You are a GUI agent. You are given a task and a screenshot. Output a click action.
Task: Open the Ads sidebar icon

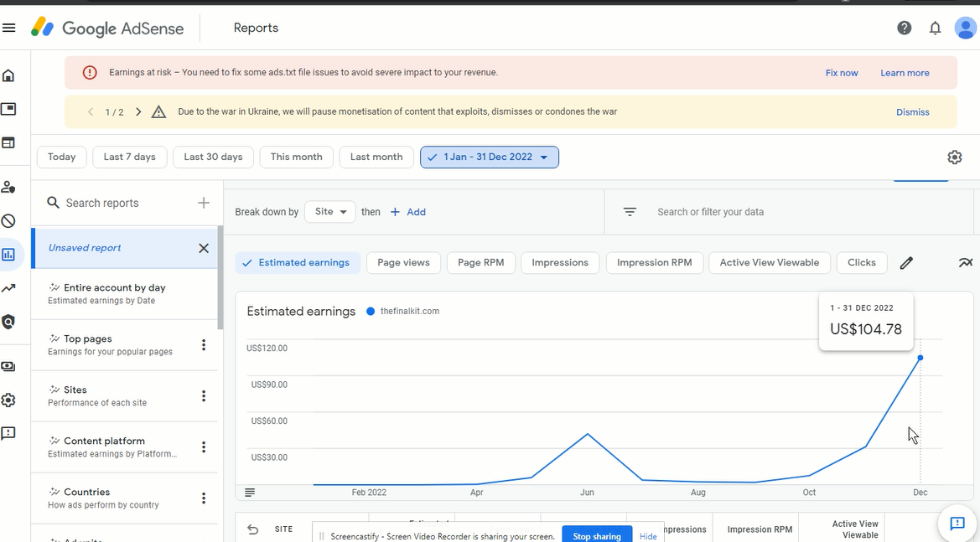[8, 109]
